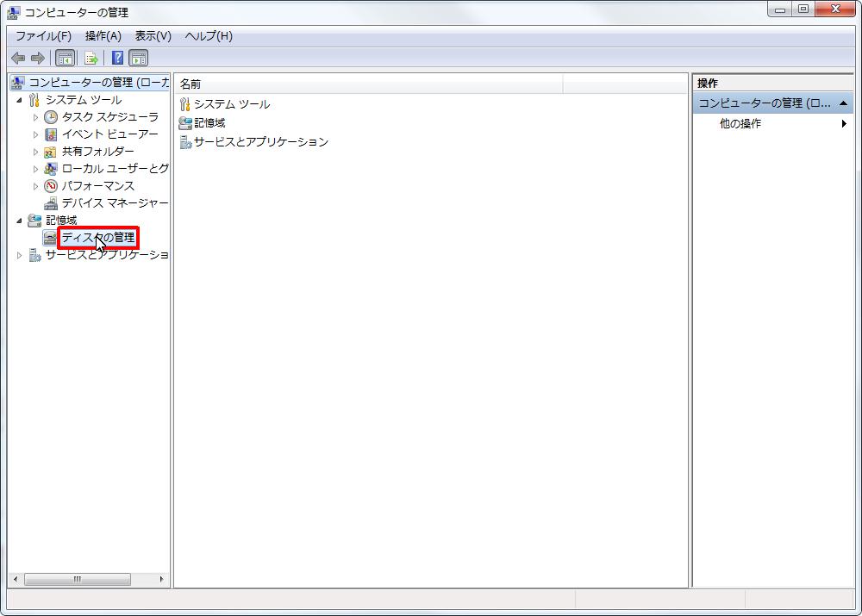Screen dimensions: 862x616
Task: Click the Forward navigation arrow
Action: 38,58
